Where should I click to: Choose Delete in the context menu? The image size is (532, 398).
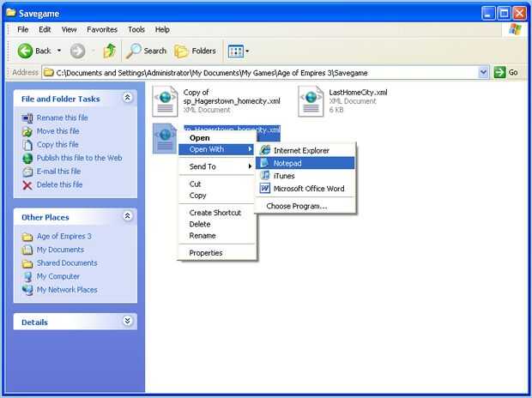(216, 224)
